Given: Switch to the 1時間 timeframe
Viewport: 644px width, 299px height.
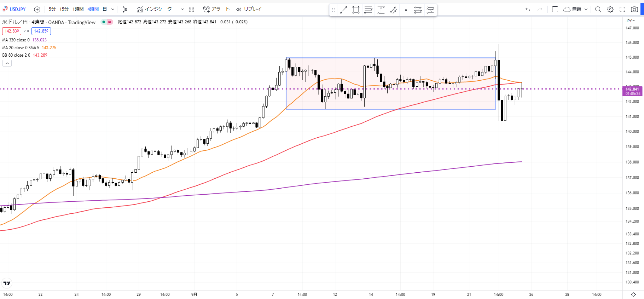Looking at the screenshot, I should (78, 9).
